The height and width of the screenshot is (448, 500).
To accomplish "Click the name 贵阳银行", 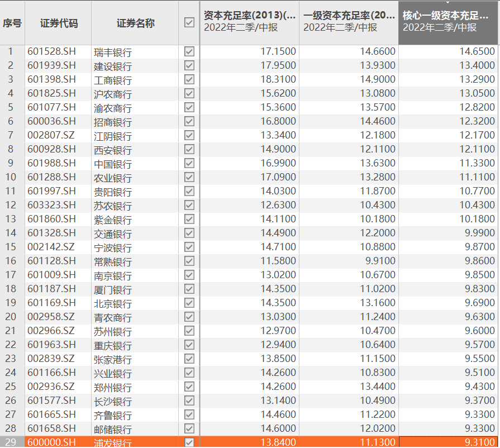I will [x=112, y=192].
